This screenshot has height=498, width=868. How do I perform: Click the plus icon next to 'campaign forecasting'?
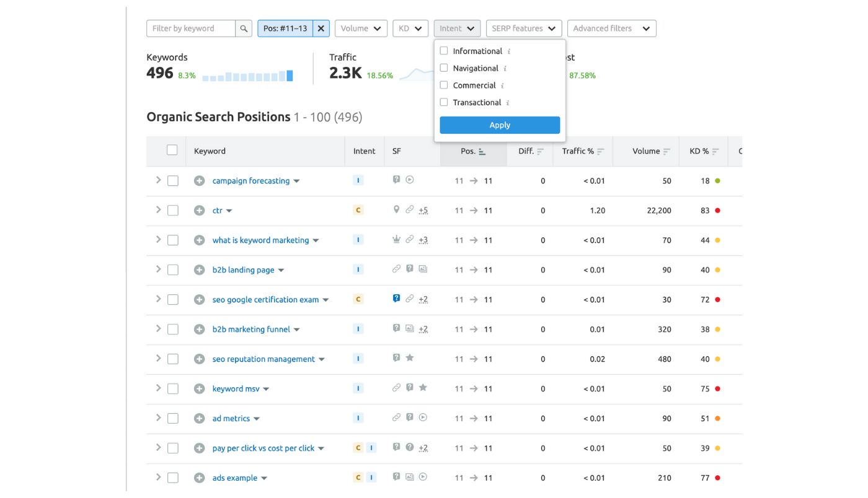199,181
